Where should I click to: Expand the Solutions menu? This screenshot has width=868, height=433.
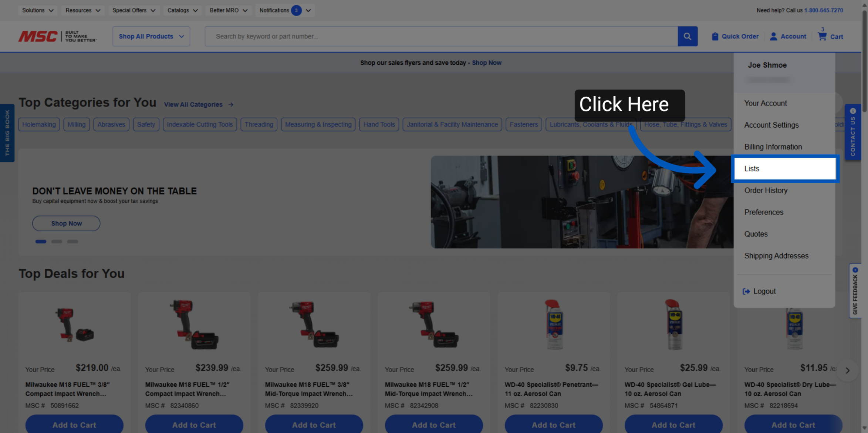(38, 10)
